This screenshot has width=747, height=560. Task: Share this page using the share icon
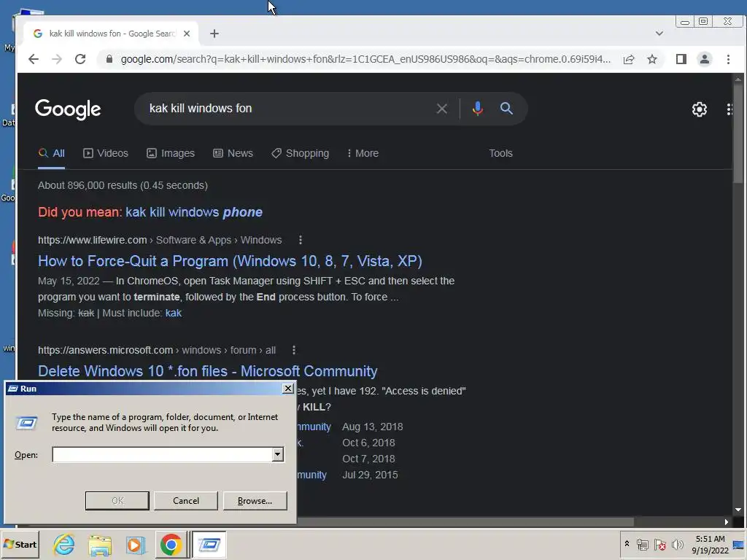[x=629, y=59]
